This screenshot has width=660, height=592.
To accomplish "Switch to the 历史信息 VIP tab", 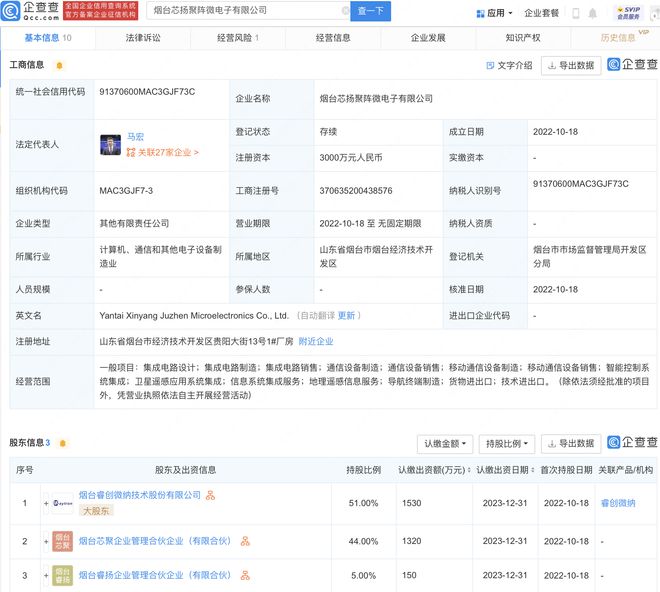I will (x=619, y=37).
